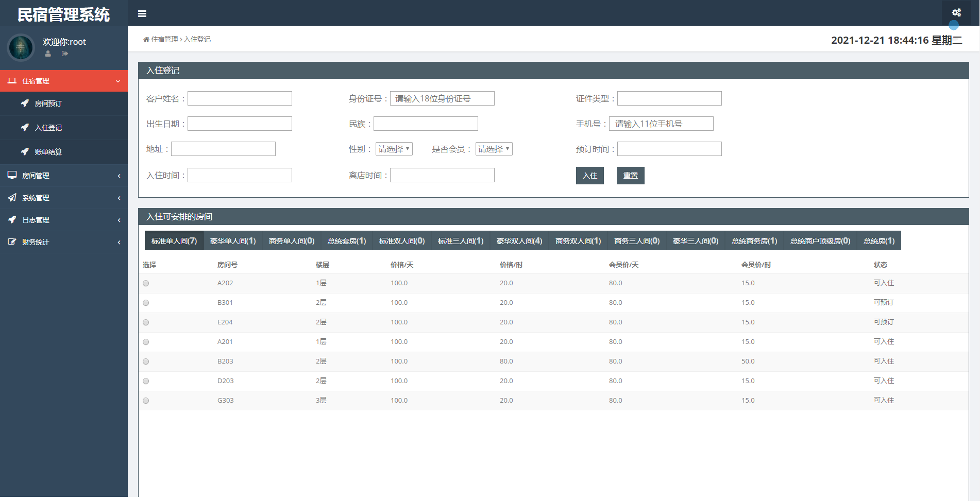Image resolution: width=980 pixels, height=501 pixels.
Task: Click the 民宿管理系统 logo title
Action: [x=64, y=14]
